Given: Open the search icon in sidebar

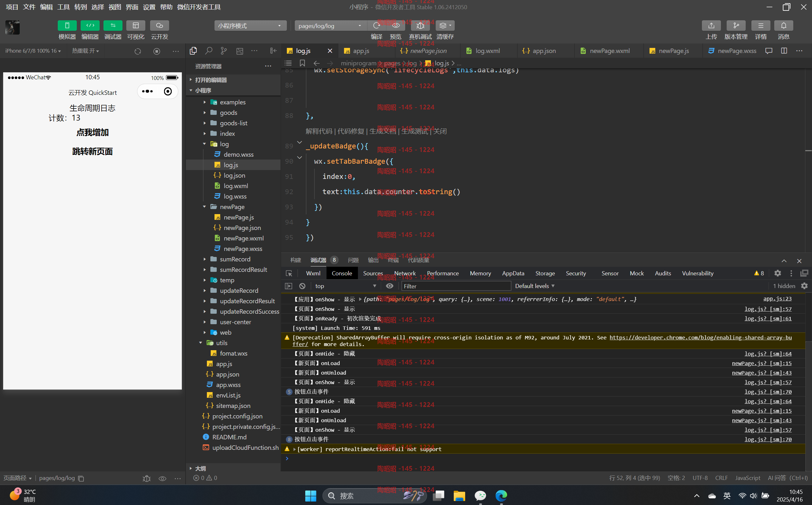Looking at the screenshot, I should [x=208, y=51].
